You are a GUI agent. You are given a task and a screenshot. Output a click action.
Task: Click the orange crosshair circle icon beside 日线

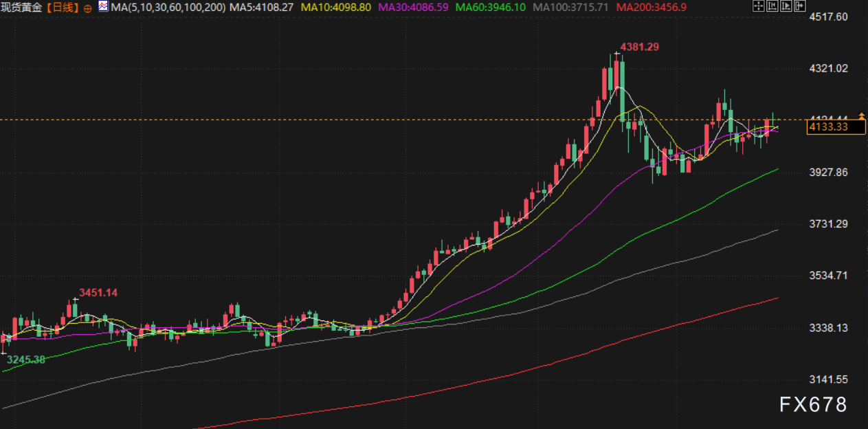[87, 8]
